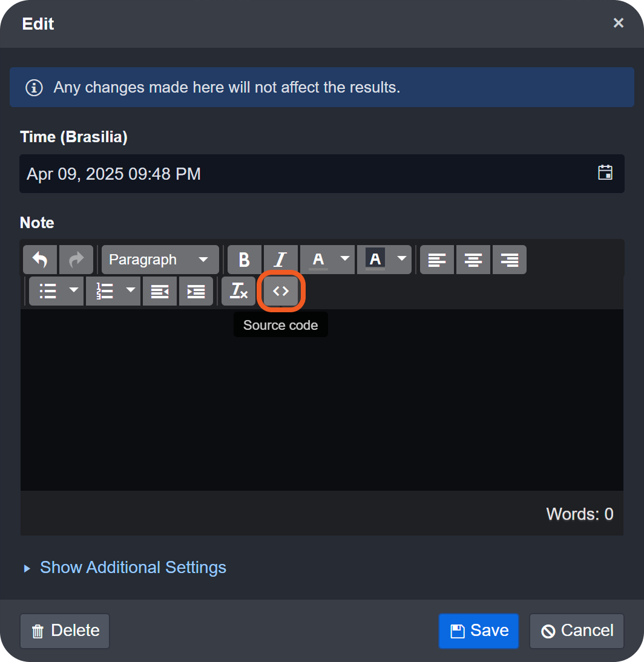Save the edited note
Image resolution: width=644 pixels, height=662 pixels.
tap(478, 631)
